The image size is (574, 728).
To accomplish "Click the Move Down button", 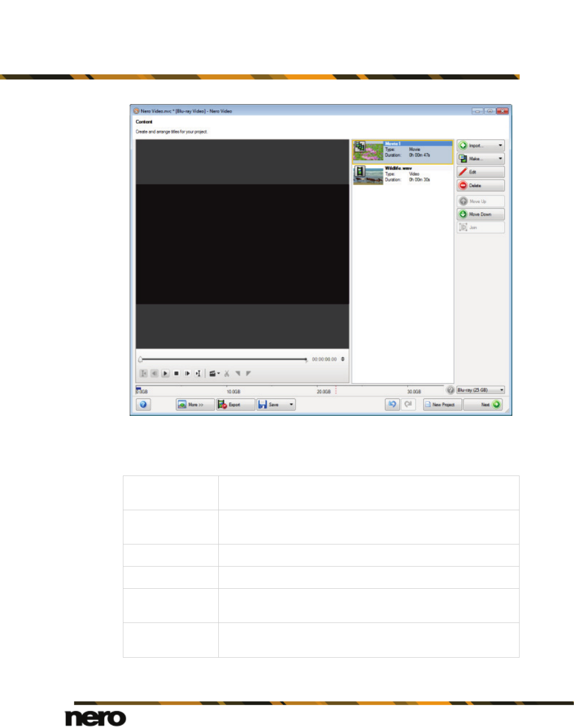I will (x=481, y=214).
